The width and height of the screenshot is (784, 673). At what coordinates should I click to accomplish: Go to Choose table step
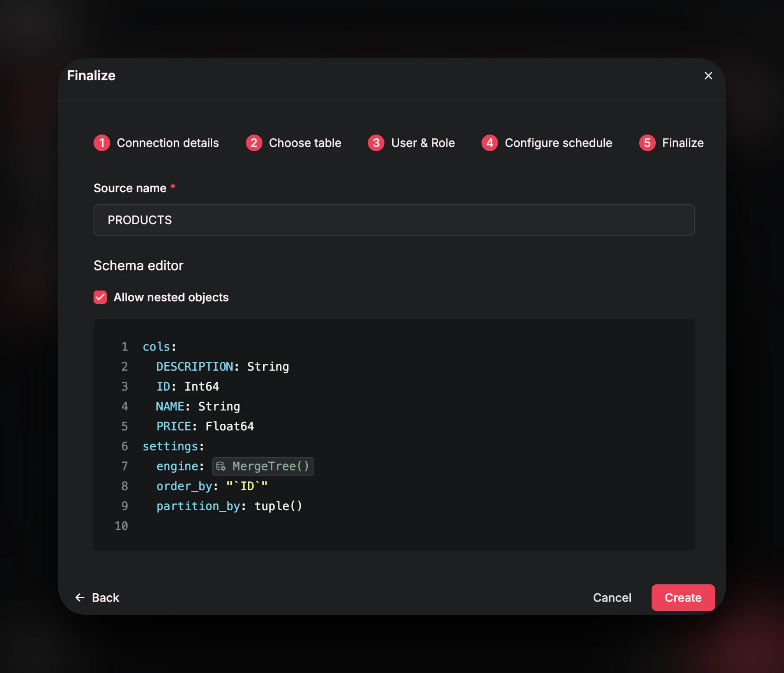click(304, 143)
